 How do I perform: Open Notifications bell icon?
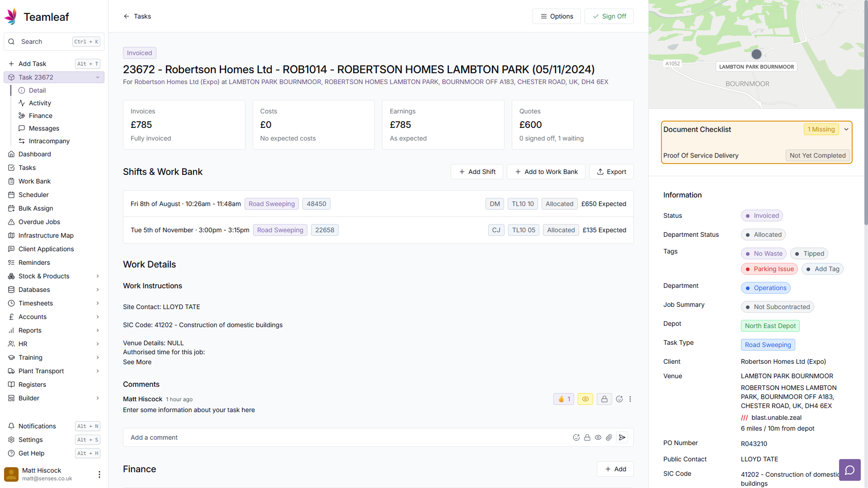tap(11, 426)
